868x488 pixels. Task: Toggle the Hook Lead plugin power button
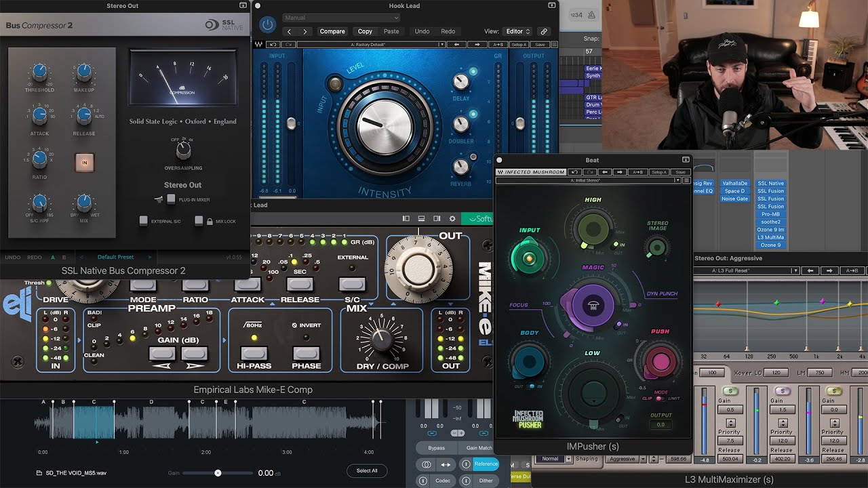(x=268, y=24)
